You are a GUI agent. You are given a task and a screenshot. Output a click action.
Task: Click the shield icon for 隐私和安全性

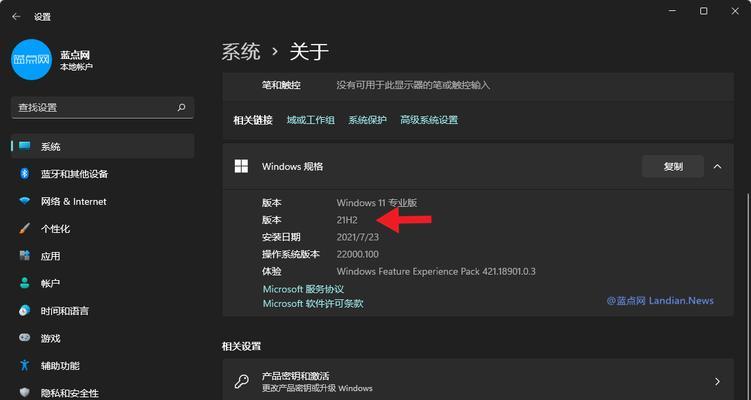24,393
